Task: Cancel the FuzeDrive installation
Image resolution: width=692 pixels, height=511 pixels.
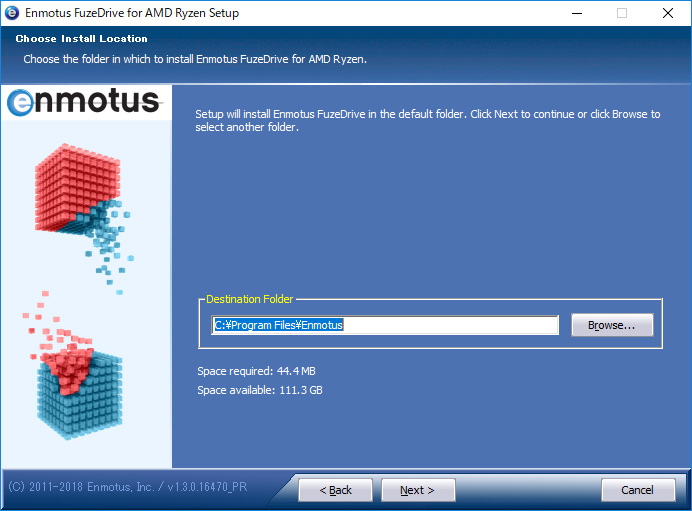Action: (637, 490)
